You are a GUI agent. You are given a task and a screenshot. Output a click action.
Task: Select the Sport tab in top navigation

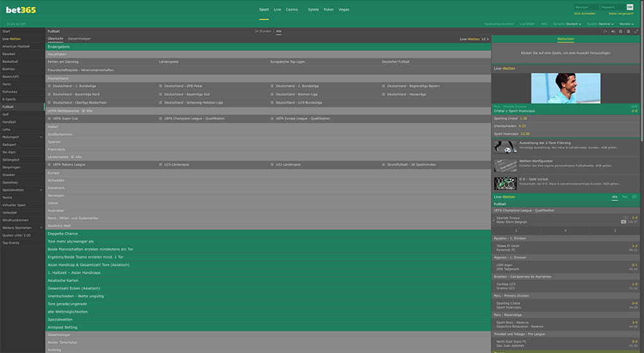[x=263, y=10]
